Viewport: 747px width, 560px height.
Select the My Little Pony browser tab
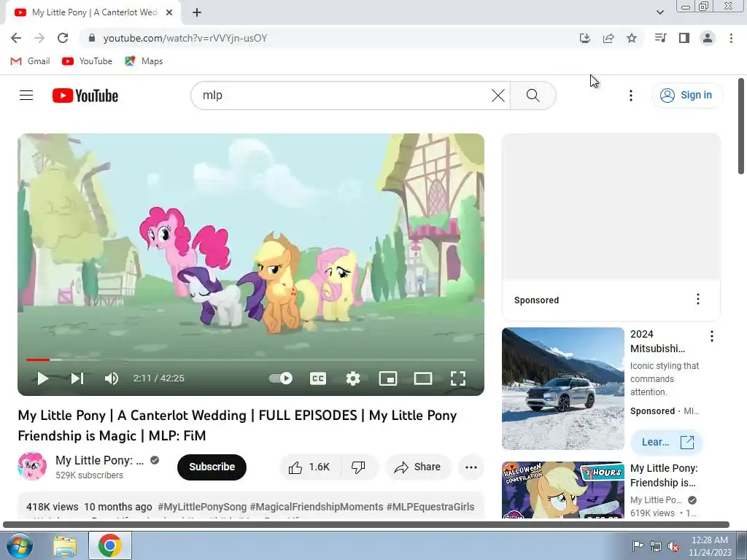(93, 13)
